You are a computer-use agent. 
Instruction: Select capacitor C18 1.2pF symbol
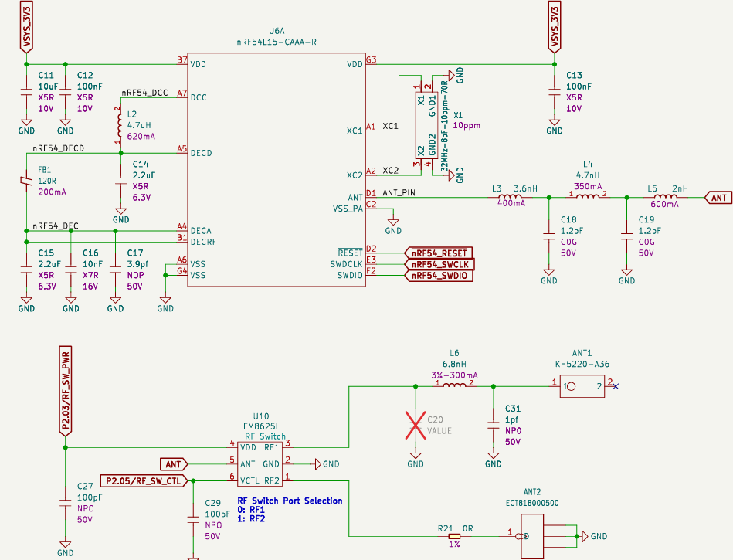549,236
